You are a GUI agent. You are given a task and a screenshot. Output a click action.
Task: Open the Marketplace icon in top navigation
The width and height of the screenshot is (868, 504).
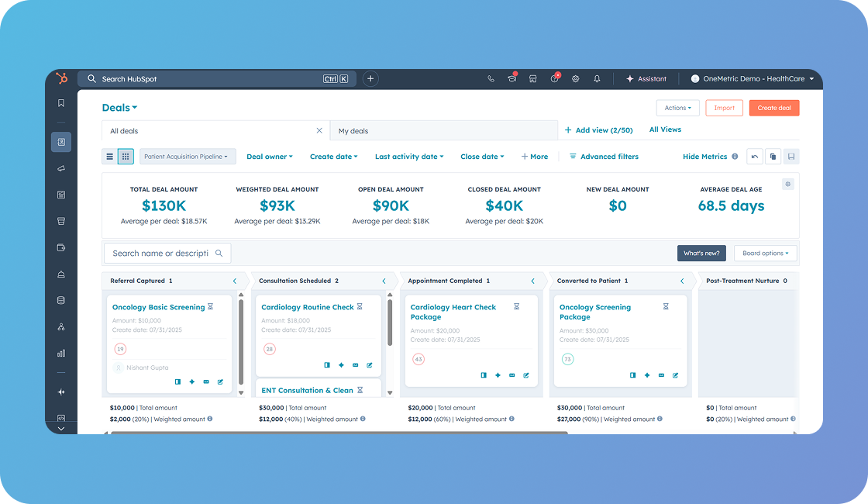532,78
